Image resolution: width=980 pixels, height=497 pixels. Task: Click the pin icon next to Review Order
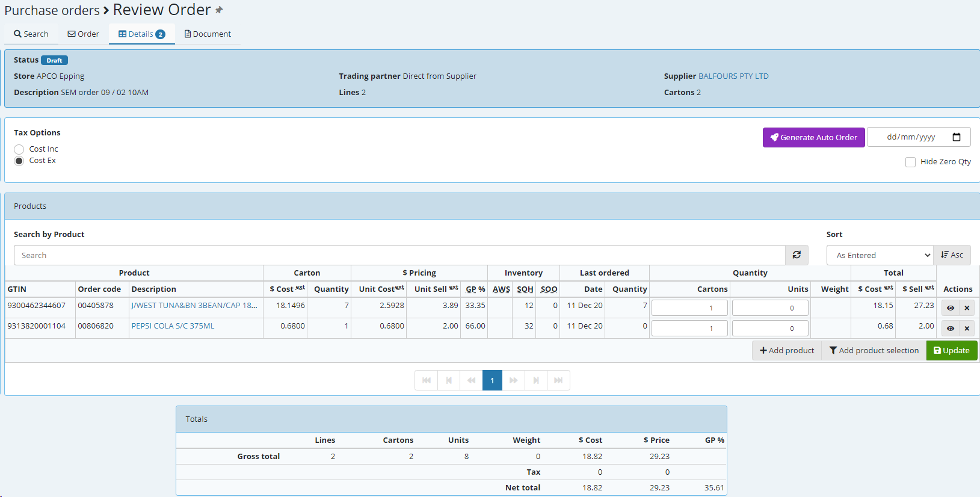tap(219, 10)
